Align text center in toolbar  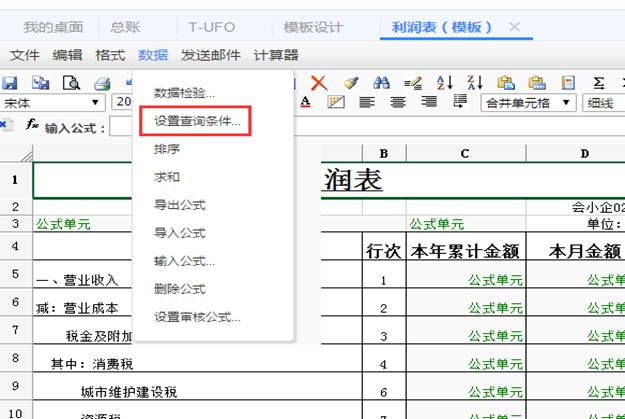[397, 102]
